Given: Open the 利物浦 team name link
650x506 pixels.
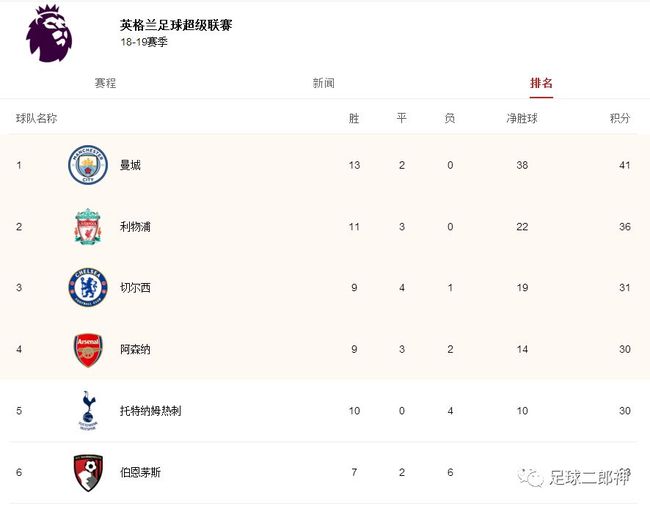Looking at the screenshot, I should (x=135, y=227).
